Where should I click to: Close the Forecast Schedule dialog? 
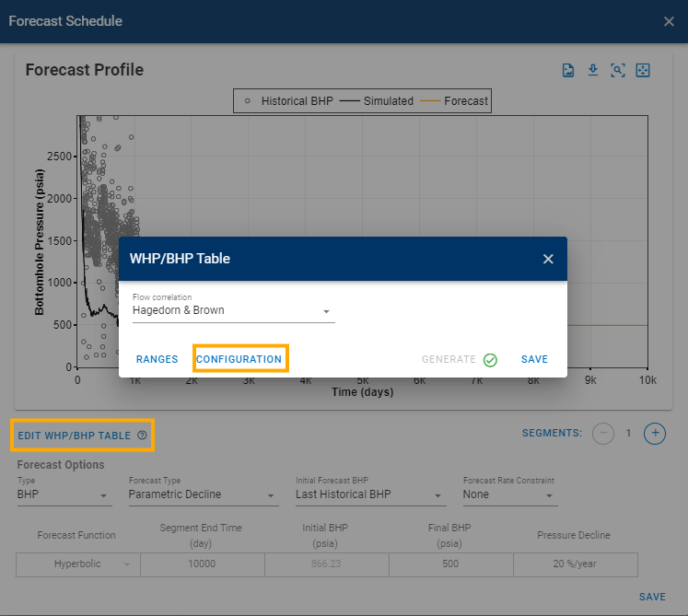(x=669, y=21)
